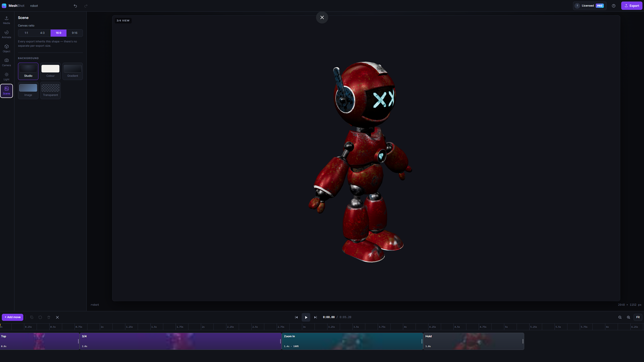Open the Animate panel in the sidebar
This screenshot has width=644, height=362.
click(6, 34)
